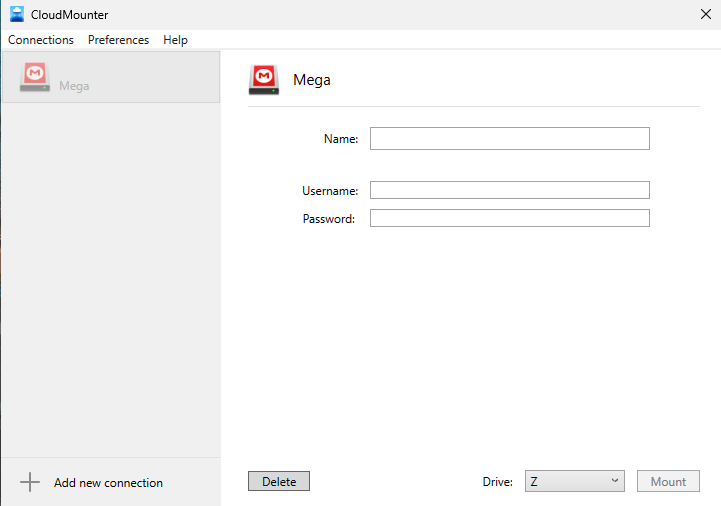Select the Mega connection in sidebar
Image resolution: width=721 pixels, height=506 pixels.
coord(111,77)
